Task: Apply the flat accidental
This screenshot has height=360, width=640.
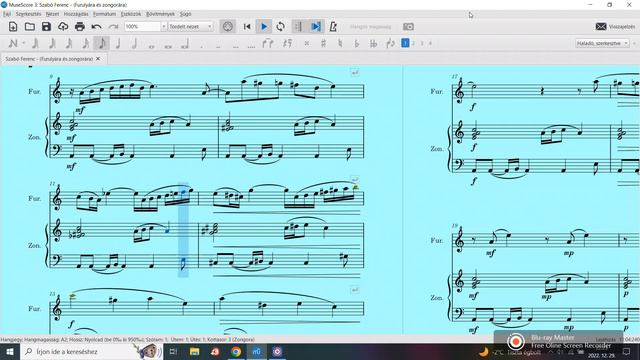Action: [356, 43]
